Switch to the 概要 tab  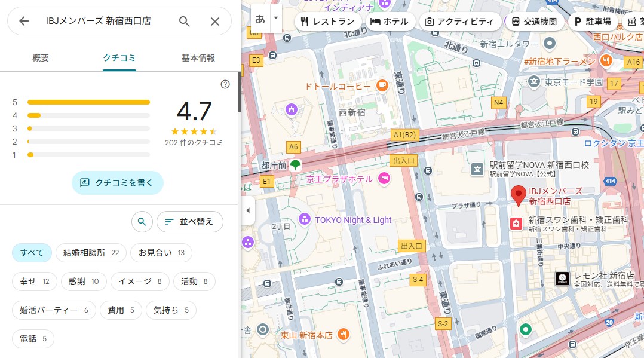point(41,58)
